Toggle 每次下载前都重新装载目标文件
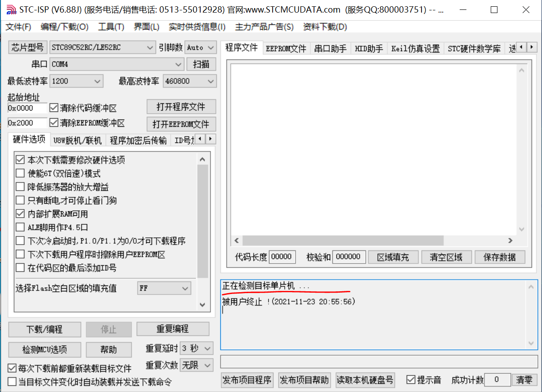Image resolution: width=542 pixels, height=392 pixels. click(12, 368)
